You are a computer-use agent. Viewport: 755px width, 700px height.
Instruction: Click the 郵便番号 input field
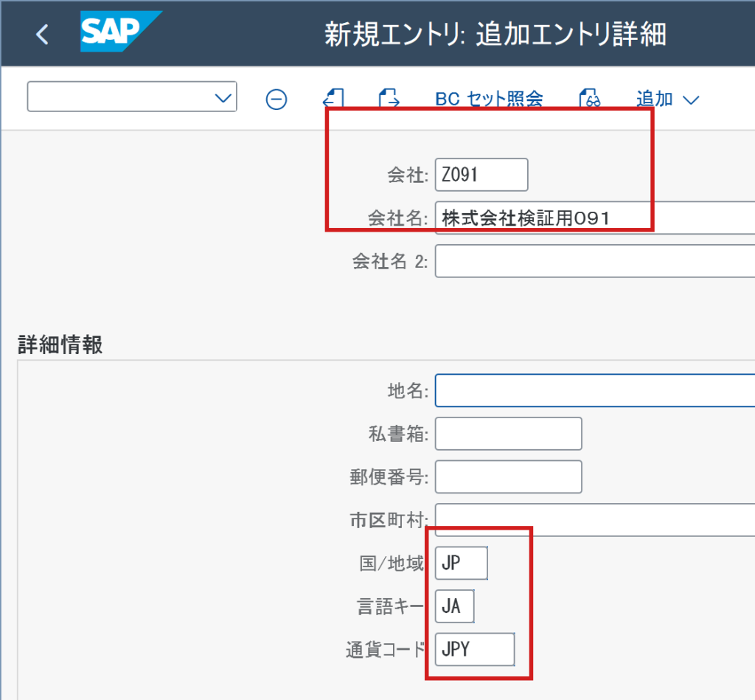click(509, 477)
